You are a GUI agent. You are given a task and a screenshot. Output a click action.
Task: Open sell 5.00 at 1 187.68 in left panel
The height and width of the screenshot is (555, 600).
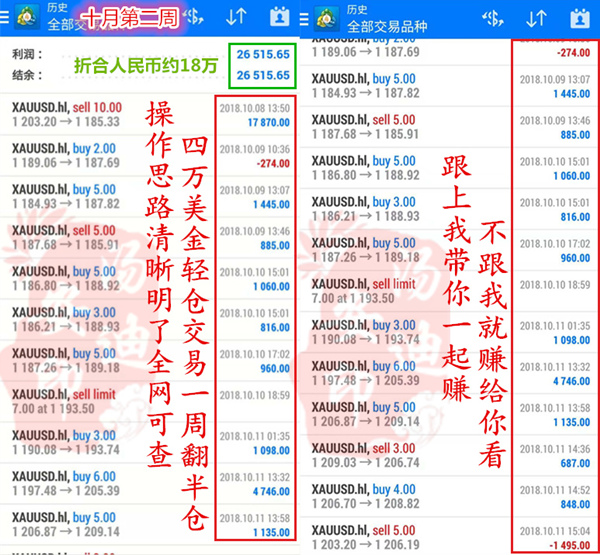tap(149, 237)
